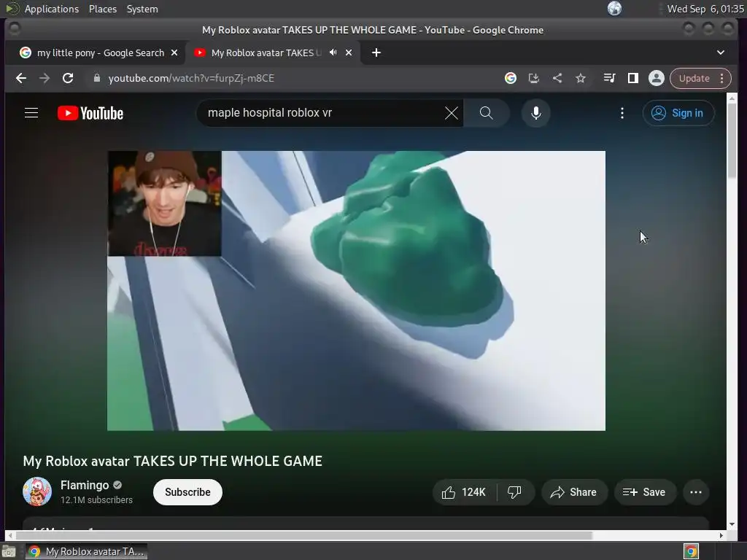Click the horizontal scrollbar right arrow
747x560 pixels.
(721, 535)
